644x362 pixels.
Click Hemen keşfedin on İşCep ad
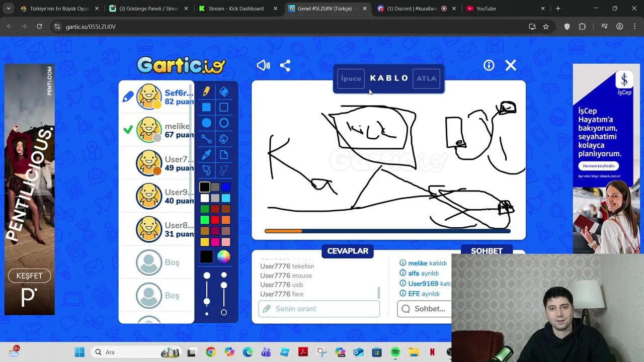click(x=598, y=166)
